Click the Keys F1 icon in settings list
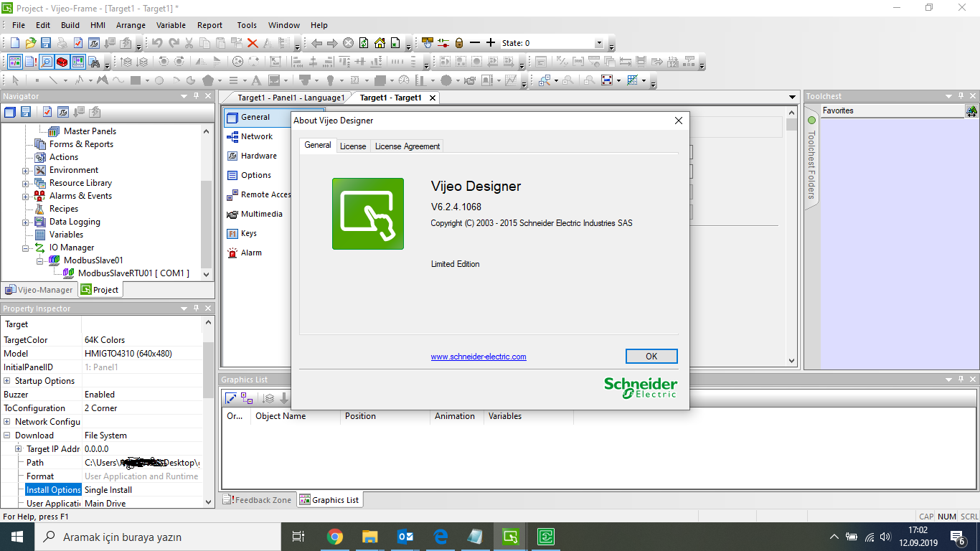This screenshot has width=980, height=551. coord(232,233)
